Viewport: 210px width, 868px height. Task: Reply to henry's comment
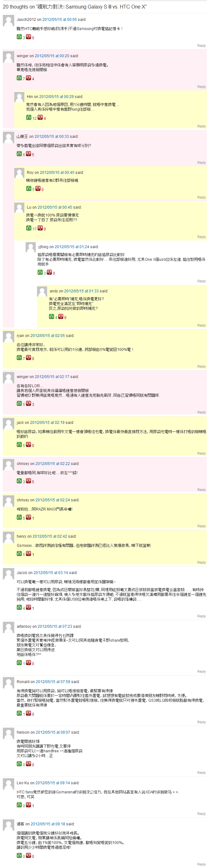pos(201,562)
